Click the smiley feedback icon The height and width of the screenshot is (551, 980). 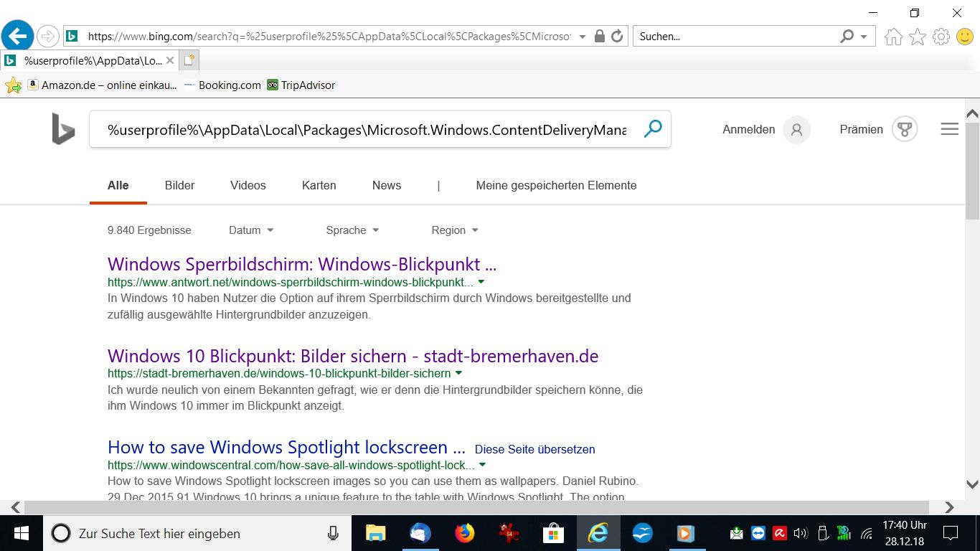pyautogui.click(x=966, y=37)
